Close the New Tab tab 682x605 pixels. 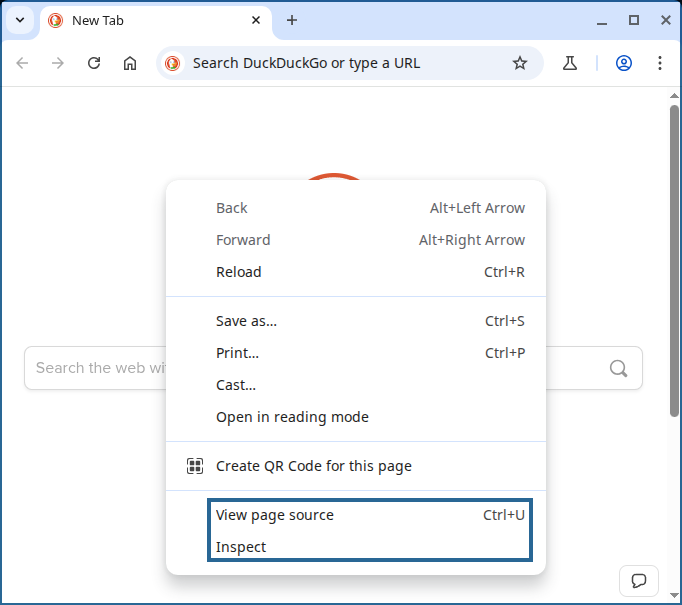[x=256, y=20]
